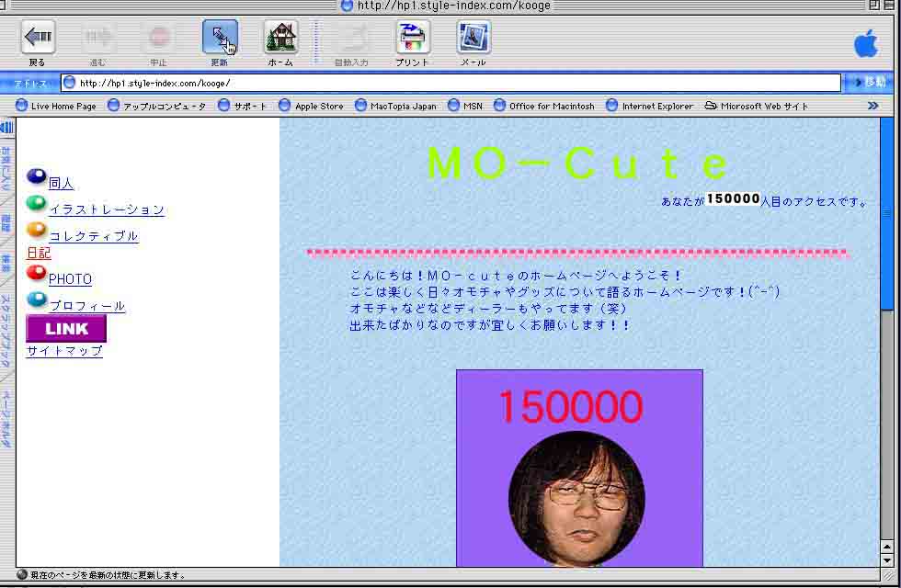The width and height of the screenshot is (901, 588).
Task: Select the Apple Store favorites bar link
Action: [x=318, y=107]
